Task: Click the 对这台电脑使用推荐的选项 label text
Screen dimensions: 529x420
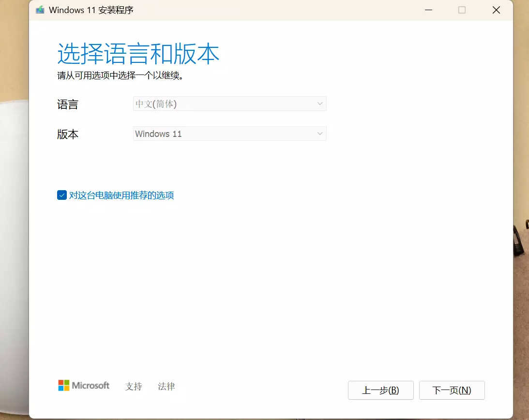Action: (121, 195)
